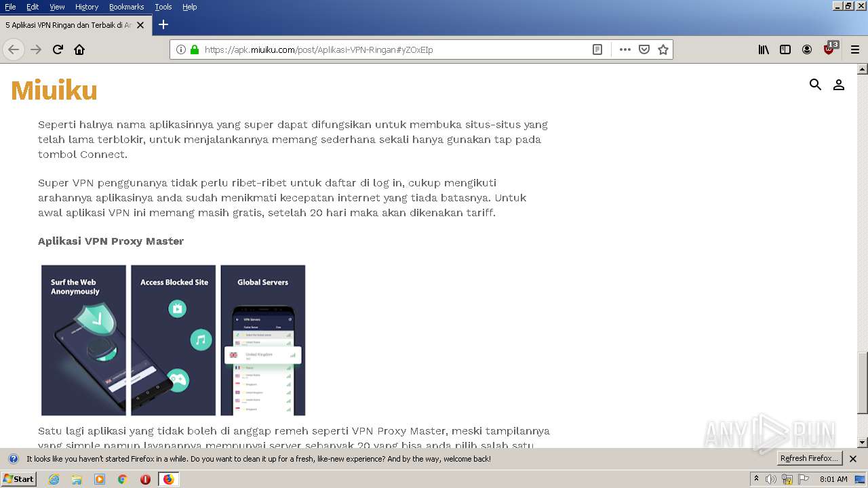The width and height of the screenshot is (868, 488).
Task: Open page actions three-dot menu
Action: [x=625, y=49]
